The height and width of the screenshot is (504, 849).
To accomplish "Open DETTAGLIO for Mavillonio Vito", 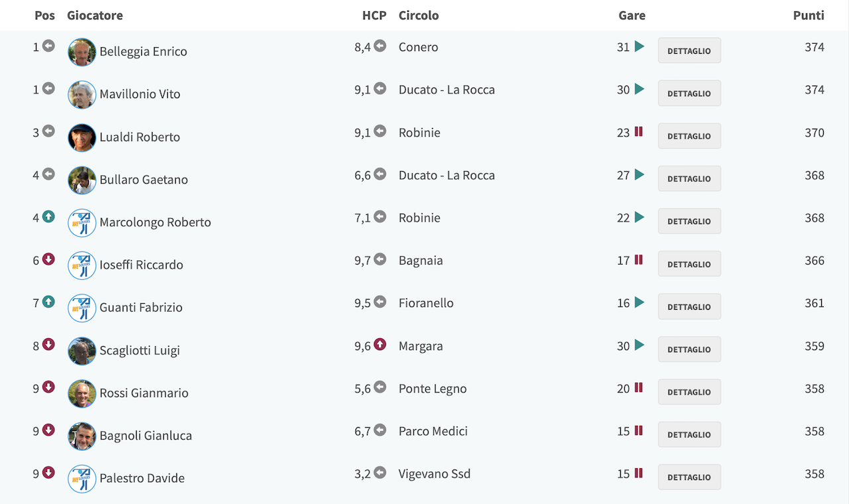I will tap(689, 94).
